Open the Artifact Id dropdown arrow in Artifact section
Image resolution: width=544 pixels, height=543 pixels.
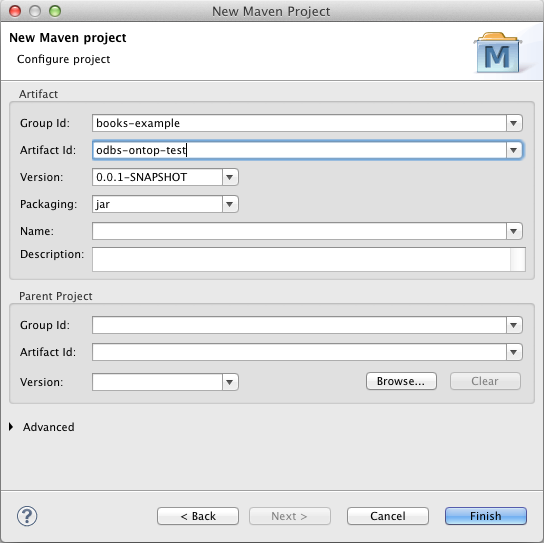pyautogui.click(x=514, y=150)
